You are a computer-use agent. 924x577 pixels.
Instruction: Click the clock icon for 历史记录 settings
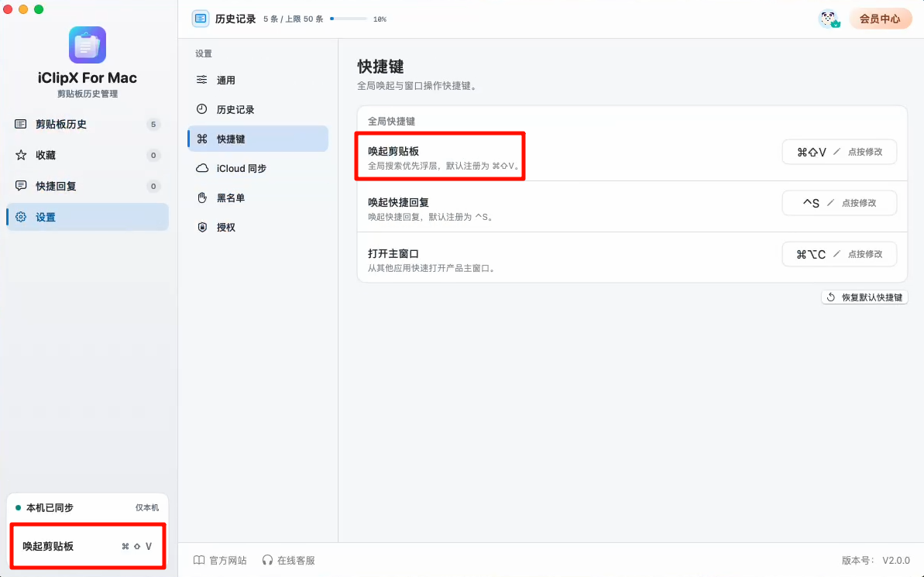point(202,109)
